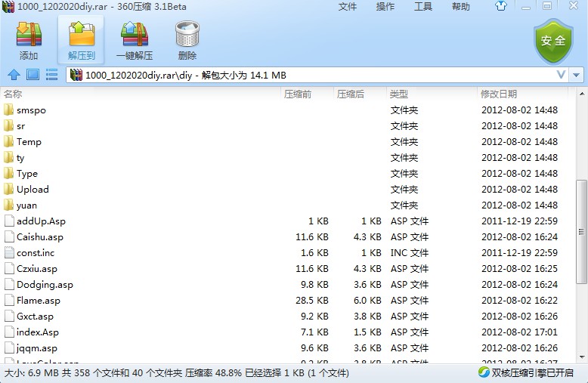Click the date 2012-08-02 16:25
Screen dimensions: 588x383
[x=520, y=269]
